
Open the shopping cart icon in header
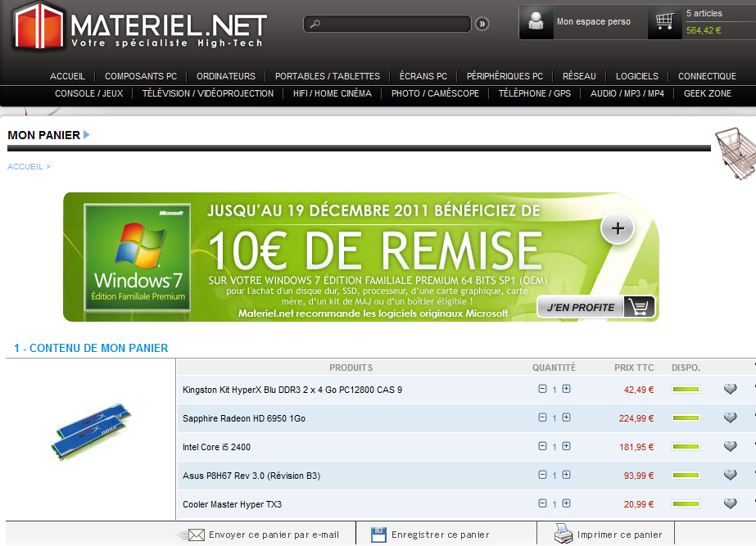[x=664, y=22]
